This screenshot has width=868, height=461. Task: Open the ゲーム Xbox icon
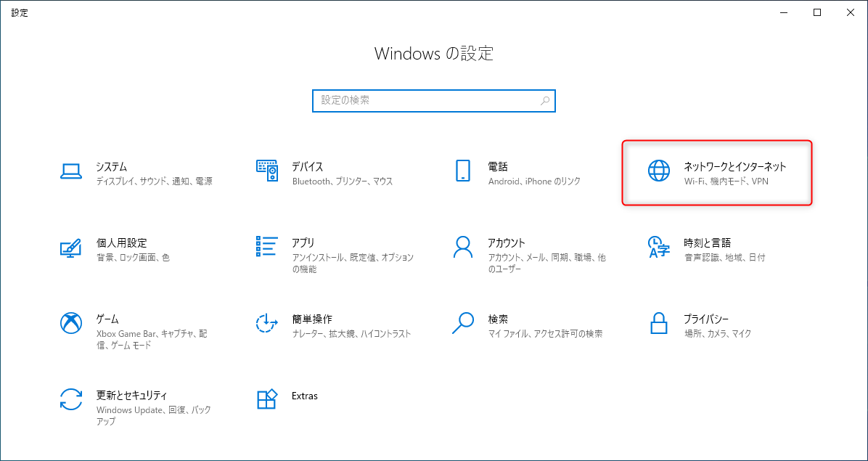(x=71, y=322)
